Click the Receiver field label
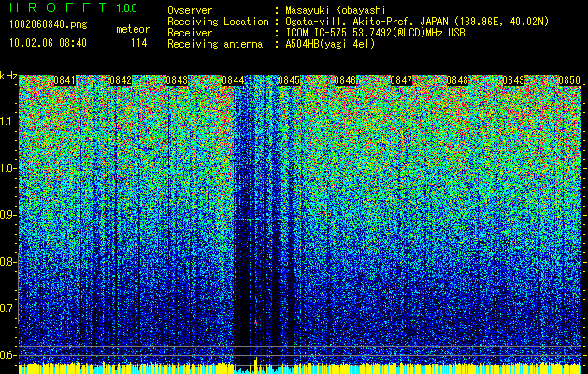 pyautogui.click(x=190, y=33)
